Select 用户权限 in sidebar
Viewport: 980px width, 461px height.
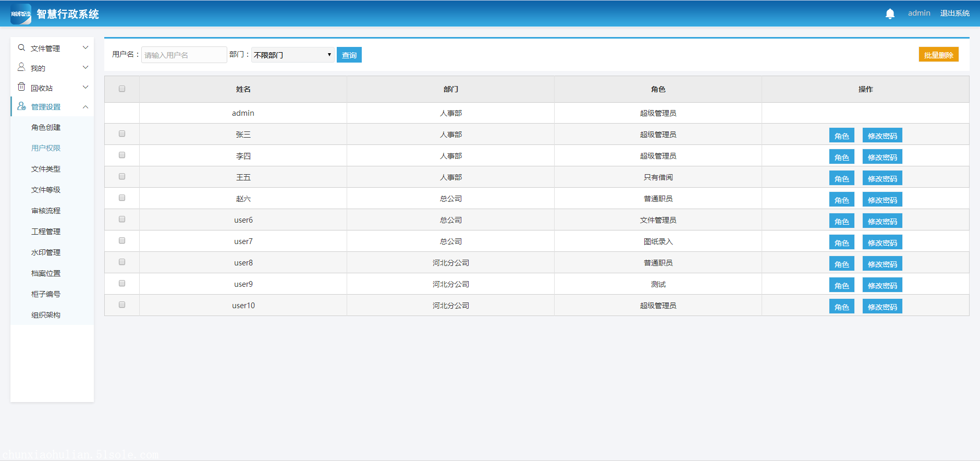point(46,148)
